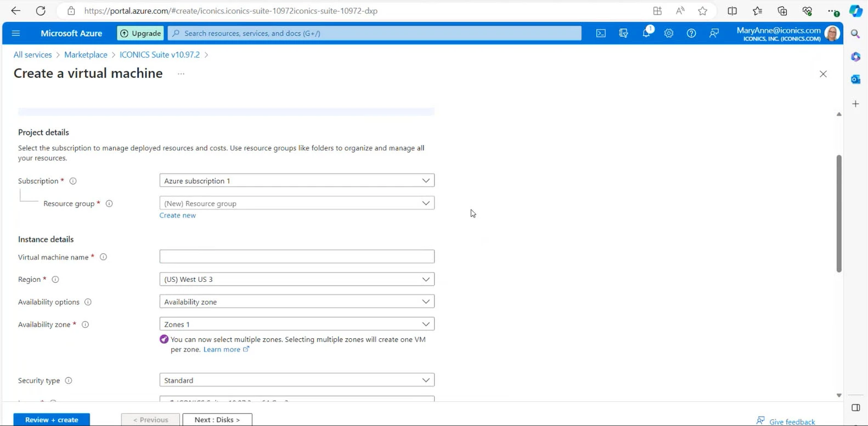The image size is (868, 426).
Task: Open the Azure portal hamburger menu
Action: tap(16, 33)
